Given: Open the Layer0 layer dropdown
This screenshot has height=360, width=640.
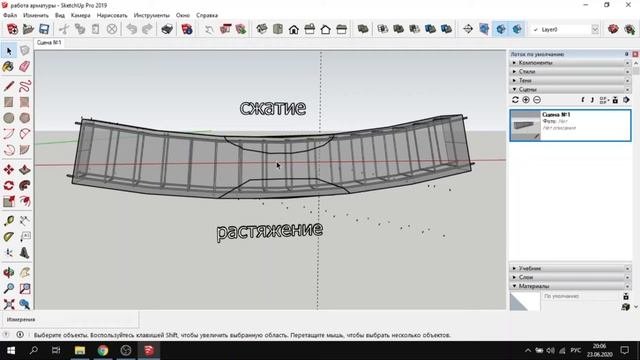Looking at the screenshot, I should (595, 29).
